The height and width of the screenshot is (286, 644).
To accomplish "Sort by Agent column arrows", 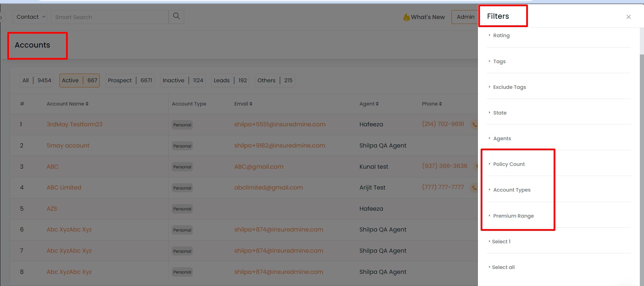I will [x=377, y=104].
